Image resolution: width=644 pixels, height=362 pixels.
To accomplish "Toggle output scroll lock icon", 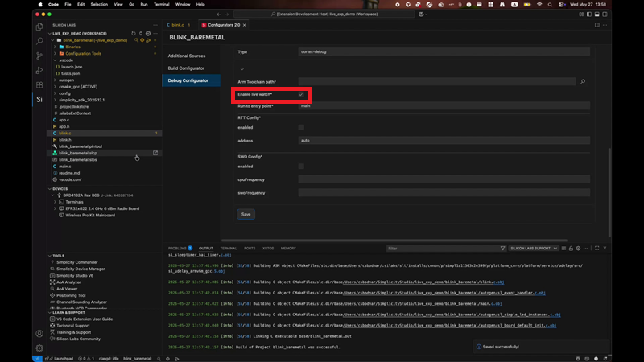I will click(x=571, y=249).
